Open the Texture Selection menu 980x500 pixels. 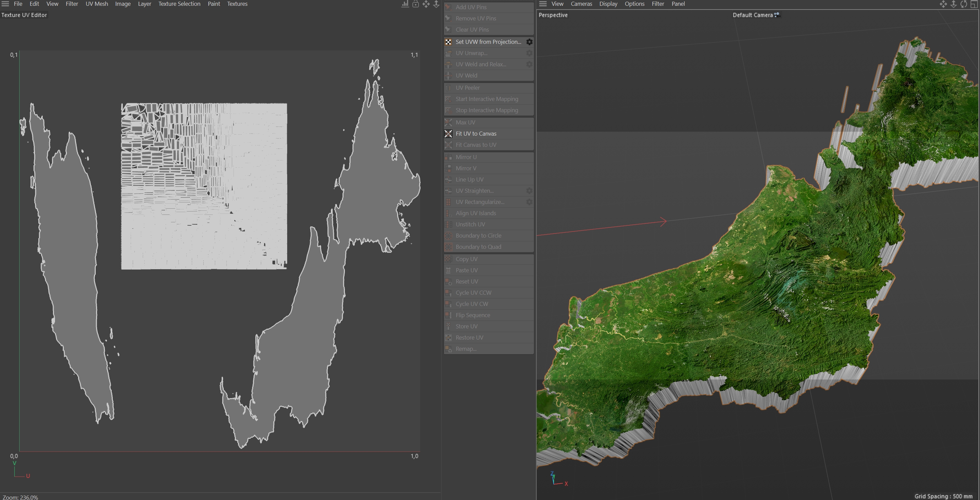pos(179,4)
